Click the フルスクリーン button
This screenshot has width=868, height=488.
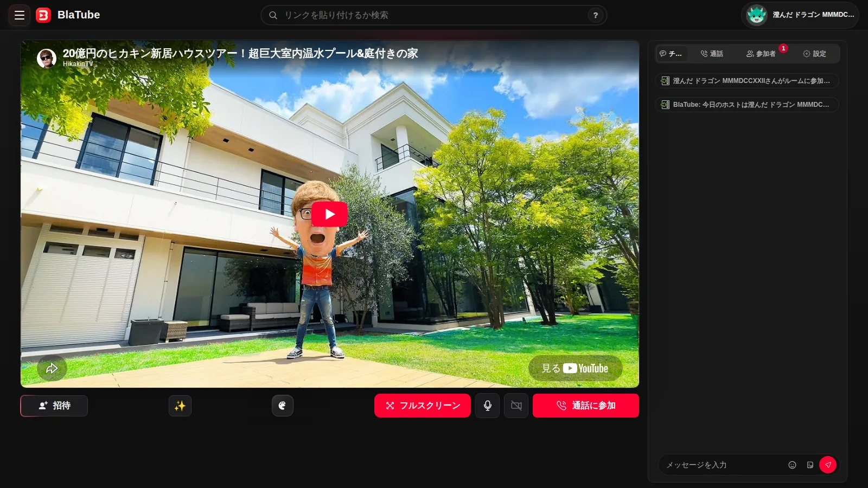coord(423,406)
